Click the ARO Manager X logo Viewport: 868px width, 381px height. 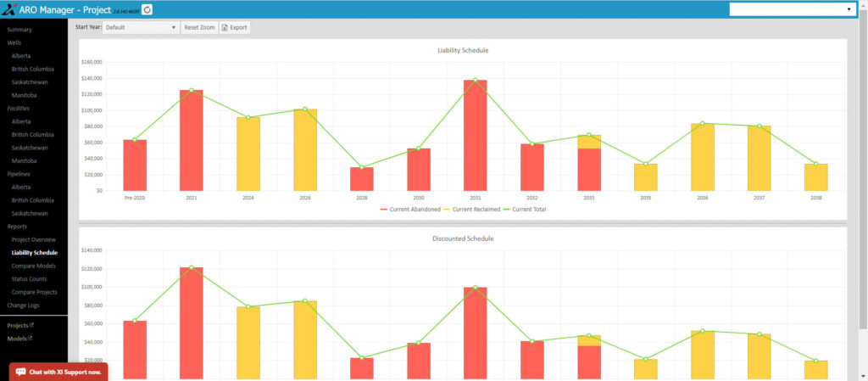[9, 9]
